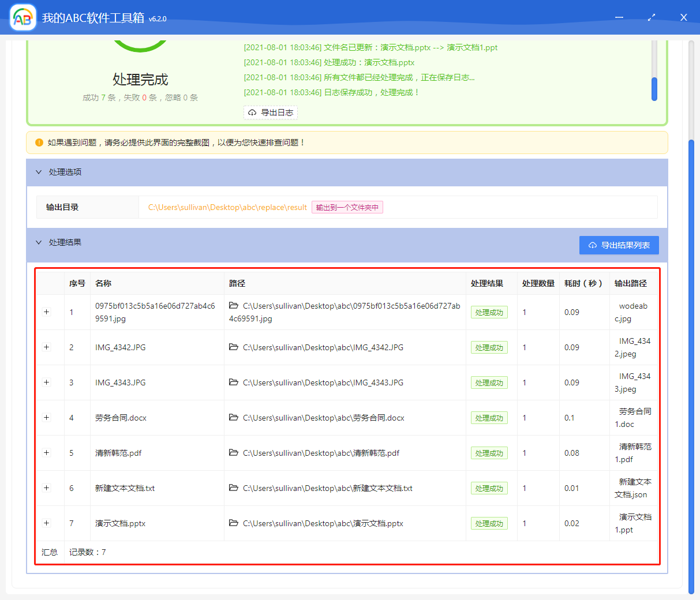The image size is (700, 600).
Task: Expand row 1 details with plus
Action: (47, 312)
